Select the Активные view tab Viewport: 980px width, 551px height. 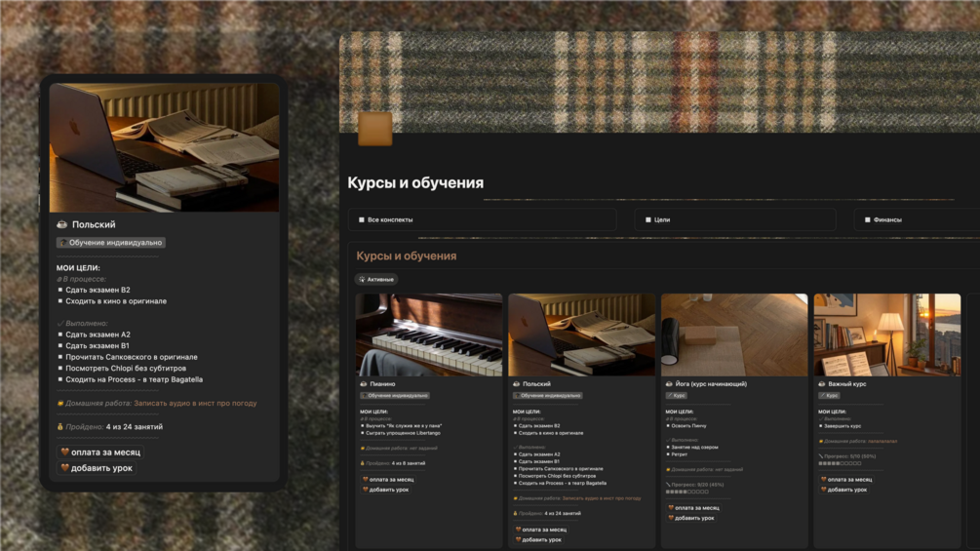click(376, 279)
